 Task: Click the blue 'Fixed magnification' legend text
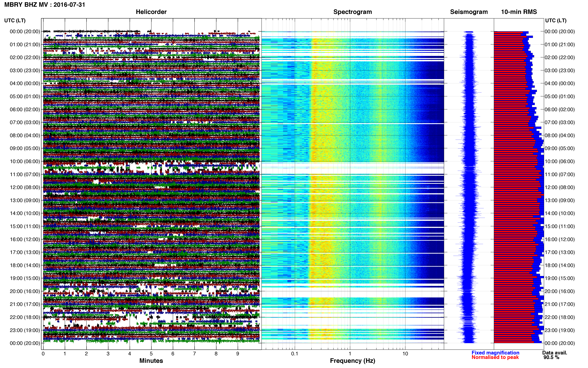tap(495, 353)
